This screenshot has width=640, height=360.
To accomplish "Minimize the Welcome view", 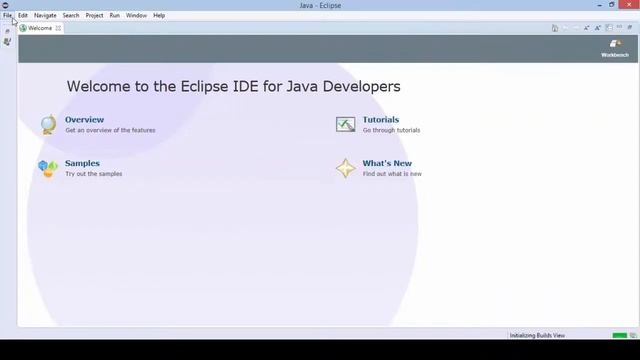I will pos(620,27).
